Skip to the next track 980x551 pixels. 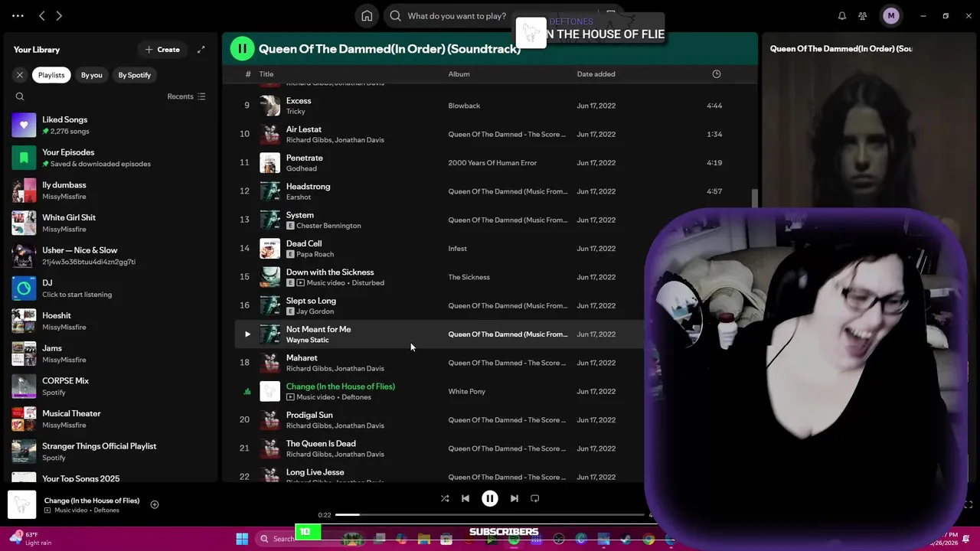pos(514,498)
